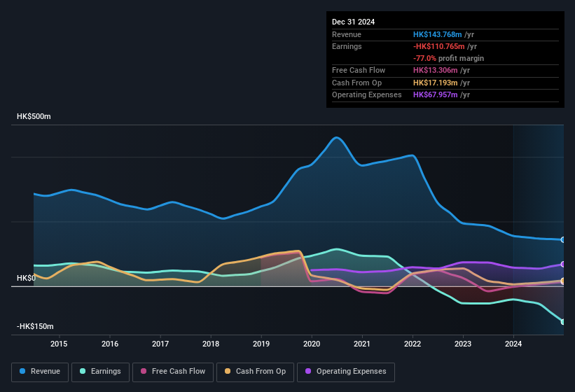Toggle the Free Cash Flow legend series
The height and width of the screenshot is (392, 575).
point(173,372)
